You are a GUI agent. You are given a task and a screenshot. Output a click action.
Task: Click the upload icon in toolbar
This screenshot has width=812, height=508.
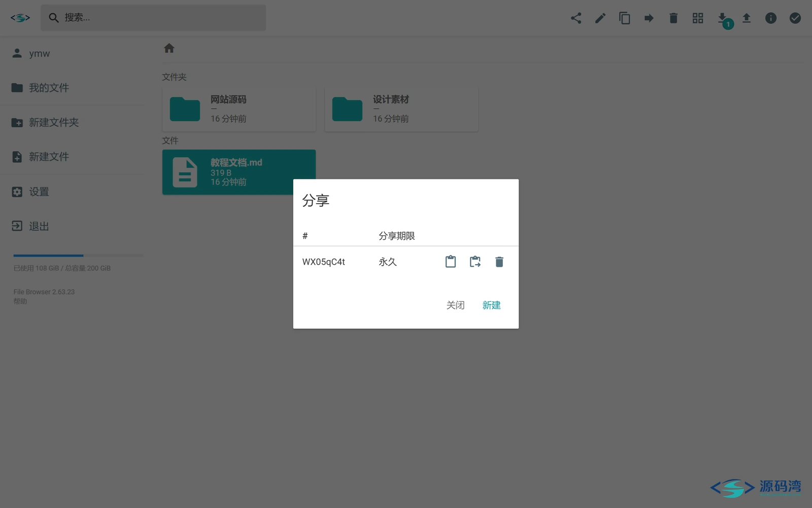tap(747, 18)
